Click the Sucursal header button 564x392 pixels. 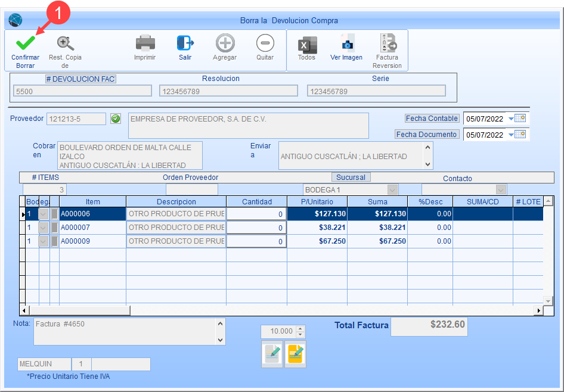click(x=351, y=177)
